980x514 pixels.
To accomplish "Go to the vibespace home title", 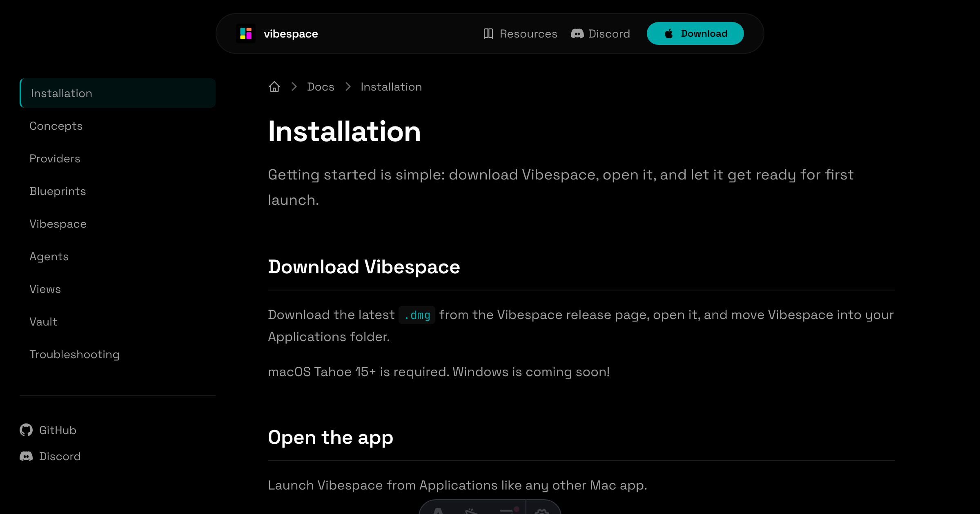I will (291, 33).
